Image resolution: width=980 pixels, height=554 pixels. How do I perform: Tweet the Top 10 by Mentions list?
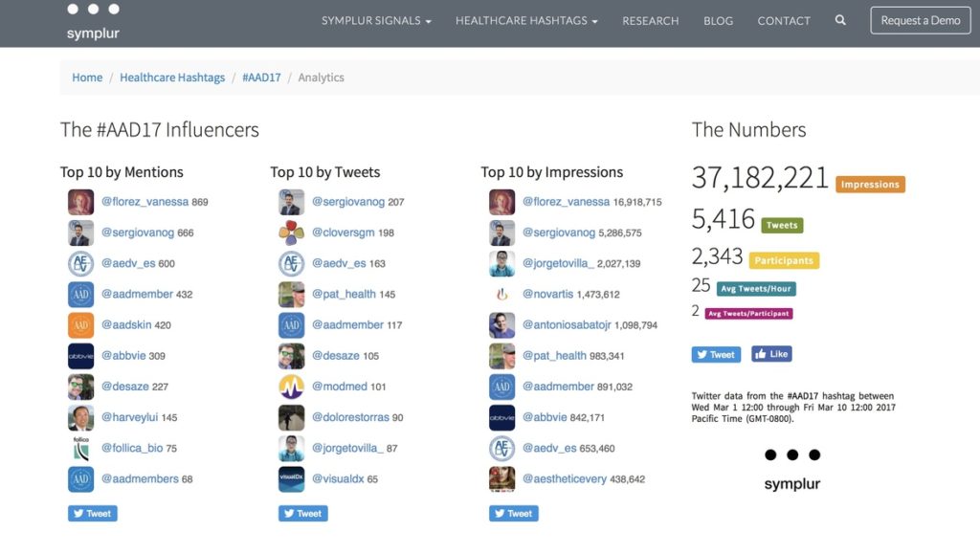point(93,514)
